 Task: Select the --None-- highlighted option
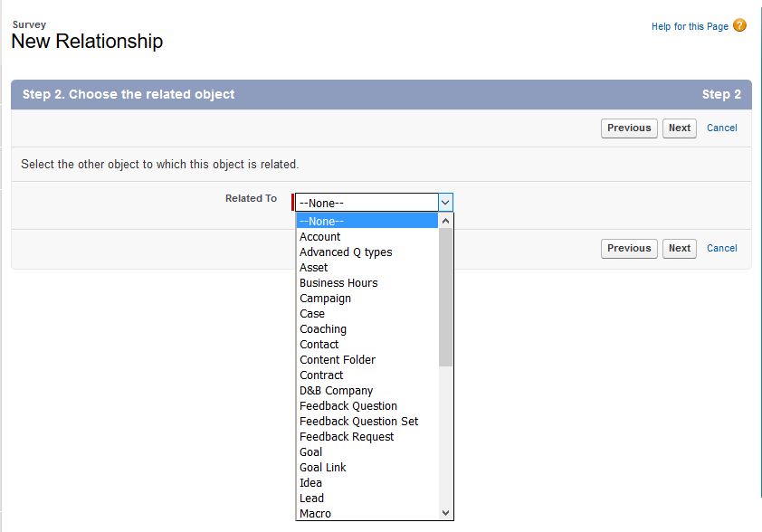[x=321, y=222]
